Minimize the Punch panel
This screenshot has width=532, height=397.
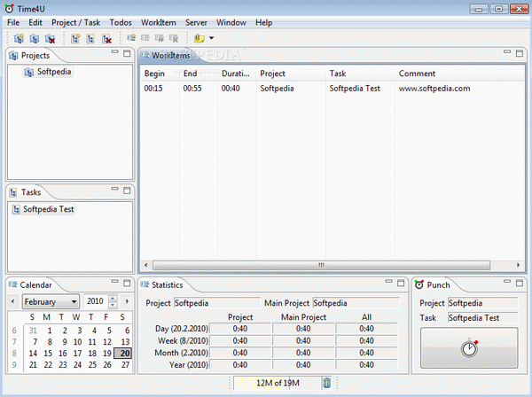point(507,281)
